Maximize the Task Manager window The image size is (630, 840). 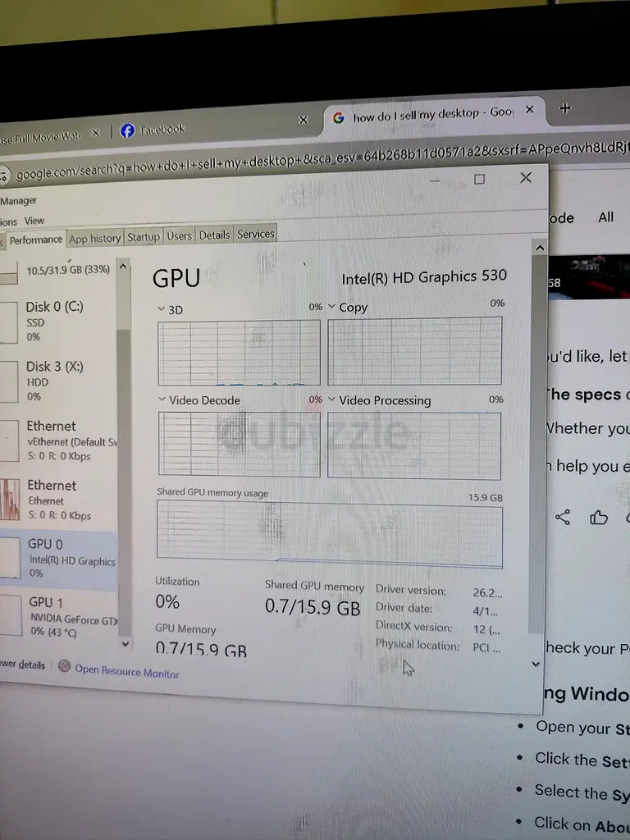479,180
